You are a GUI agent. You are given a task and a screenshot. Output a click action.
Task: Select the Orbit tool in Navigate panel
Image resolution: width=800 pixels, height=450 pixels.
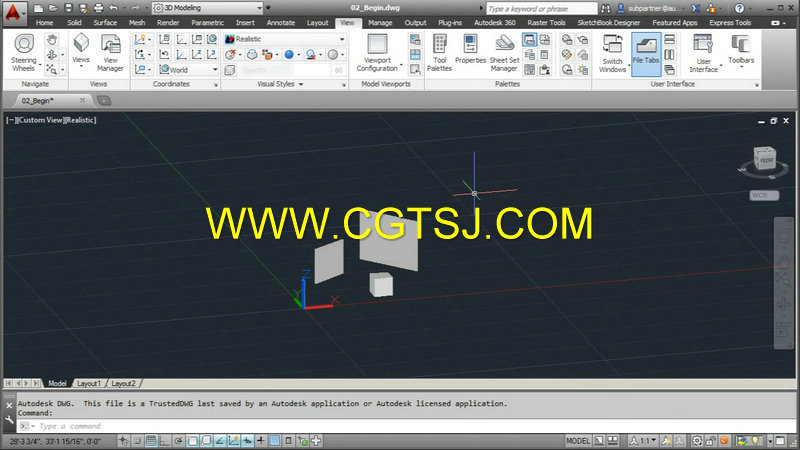point(52,54)
